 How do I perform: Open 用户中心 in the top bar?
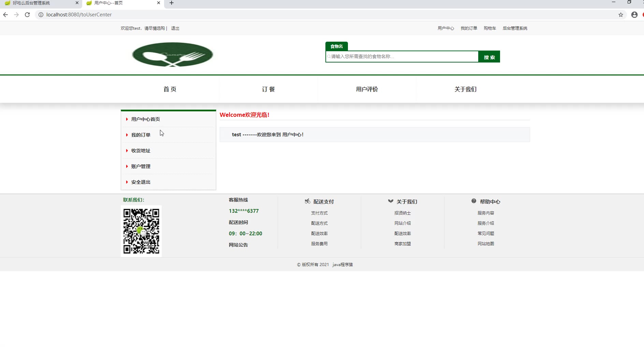446,28
